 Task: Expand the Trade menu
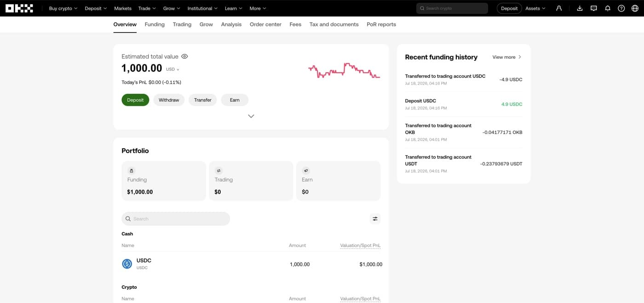(147, 8)
